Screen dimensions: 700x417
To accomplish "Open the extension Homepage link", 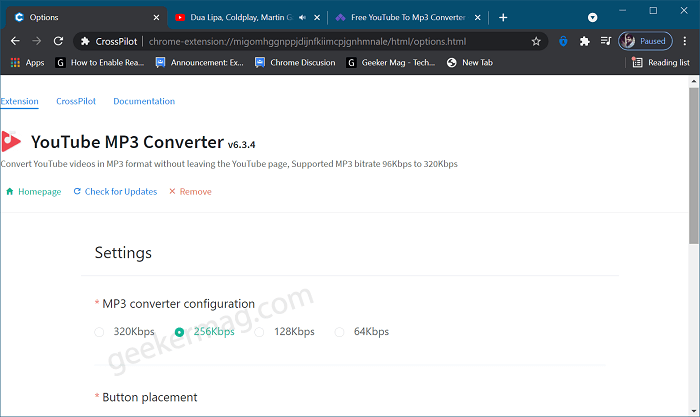I will pos(33,192).
